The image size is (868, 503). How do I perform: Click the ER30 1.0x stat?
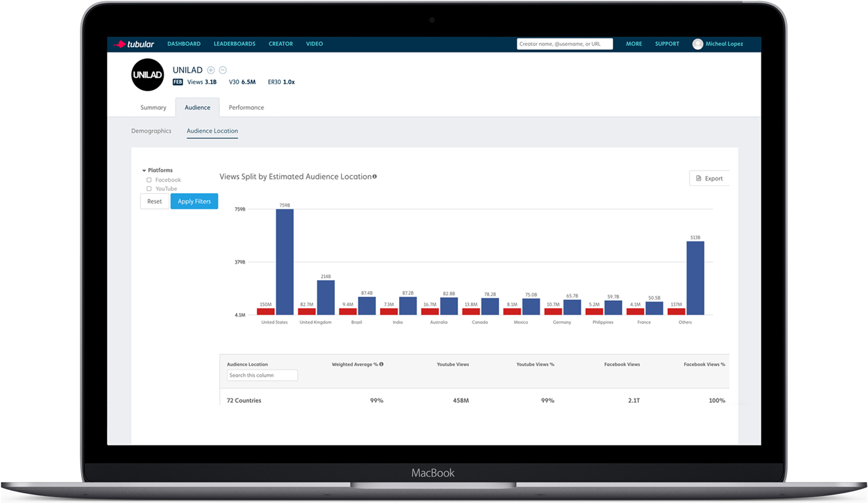[281, 82]
